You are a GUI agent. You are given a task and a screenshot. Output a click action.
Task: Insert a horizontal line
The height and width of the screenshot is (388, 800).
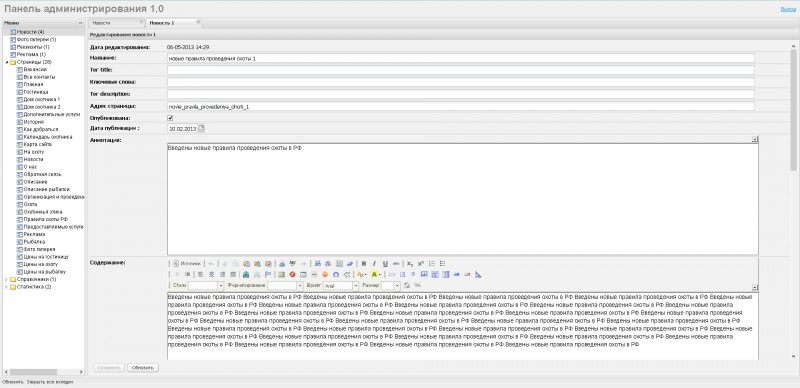click(x=314, y=274)
